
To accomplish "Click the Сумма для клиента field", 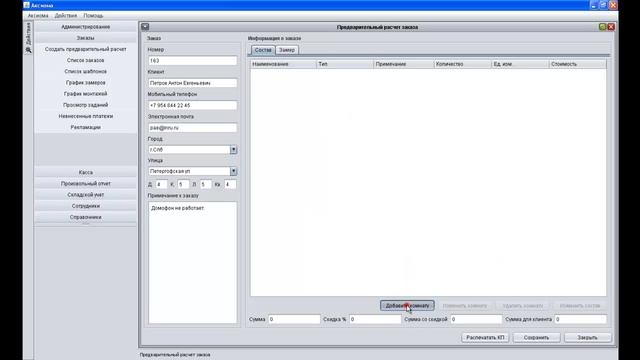I will 580,319.
